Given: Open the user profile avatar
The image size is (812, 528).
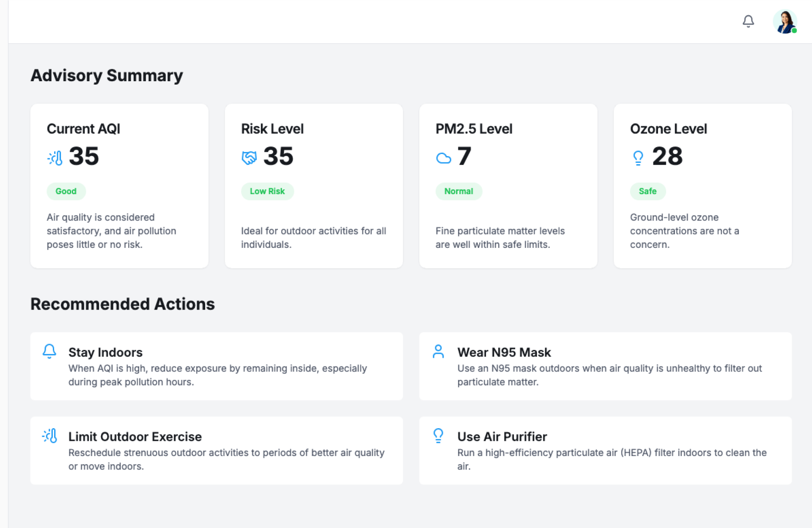Looking at the screenshot, I should (785, 22).
